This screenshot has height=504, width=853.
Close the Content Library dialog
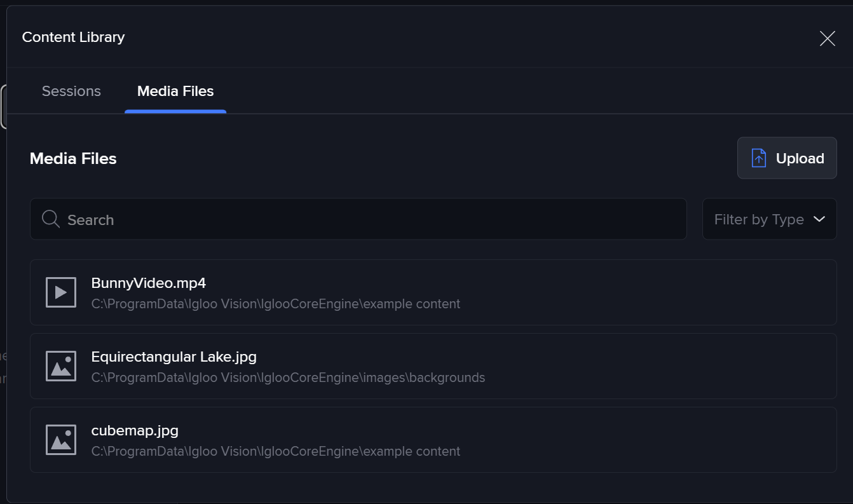pos(827,38)
